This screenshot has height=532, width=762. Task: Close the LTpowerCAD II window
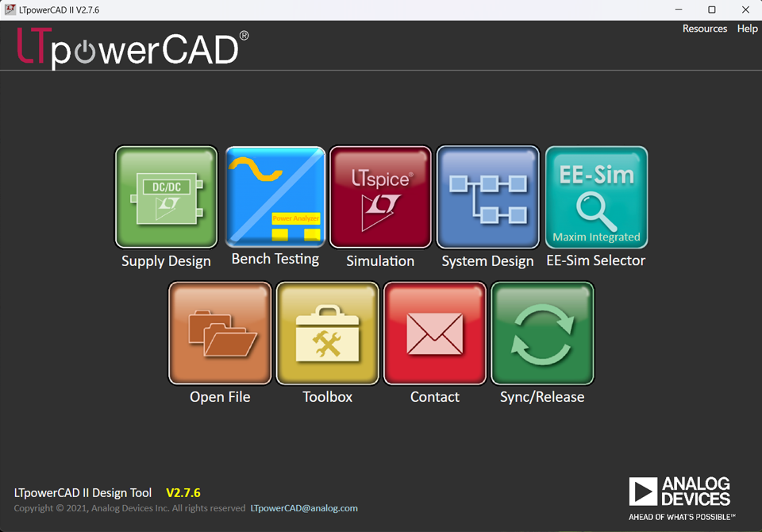(x=746, y=10)
